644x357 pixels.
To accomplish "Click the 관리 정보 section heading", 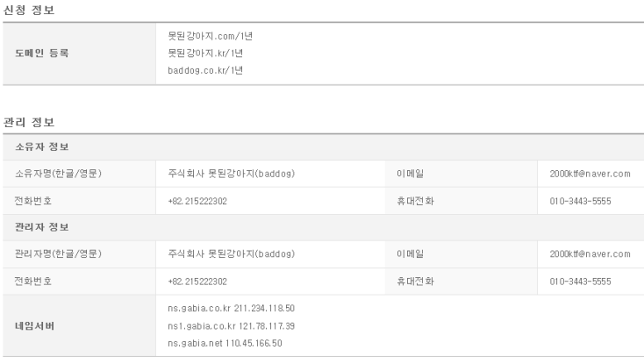I will click(29, 122).
